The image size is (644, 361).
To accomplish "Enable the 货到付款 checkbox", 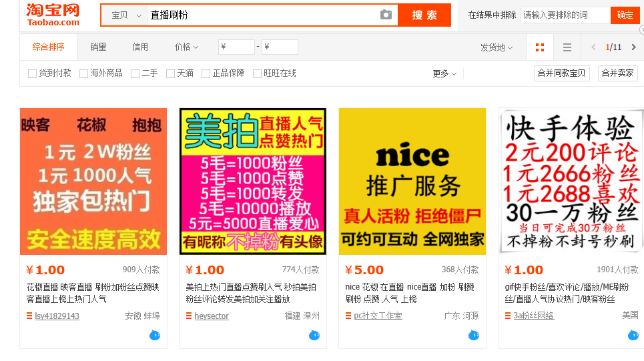I will pos(32,73).
